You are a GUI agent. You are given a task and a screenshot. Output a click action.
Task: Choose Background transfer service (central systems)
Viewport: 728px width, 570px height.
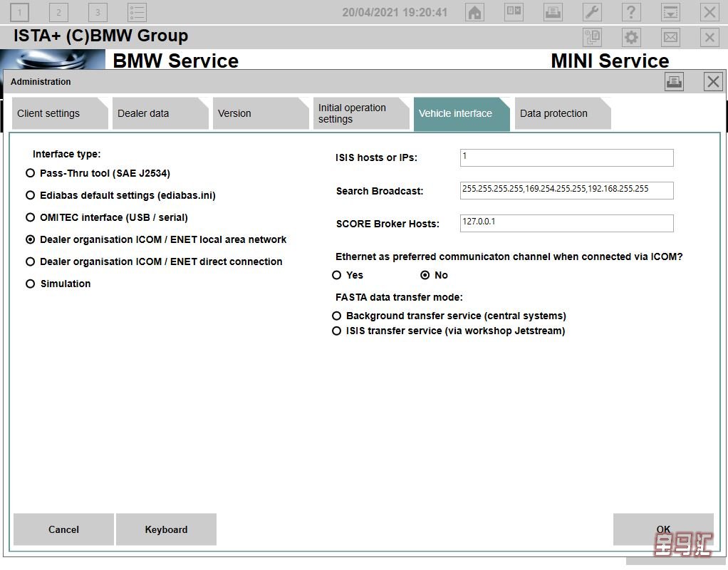[449, 316]
